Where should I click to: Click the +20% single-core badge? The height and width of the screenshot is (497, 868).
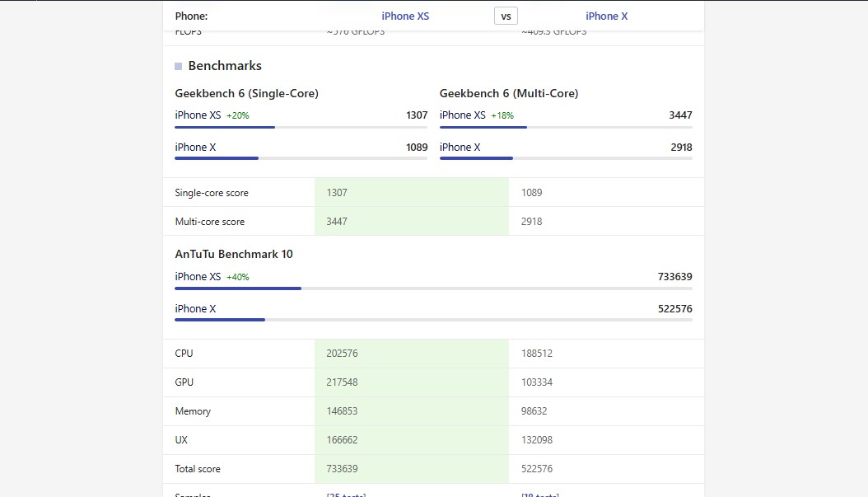237,115
